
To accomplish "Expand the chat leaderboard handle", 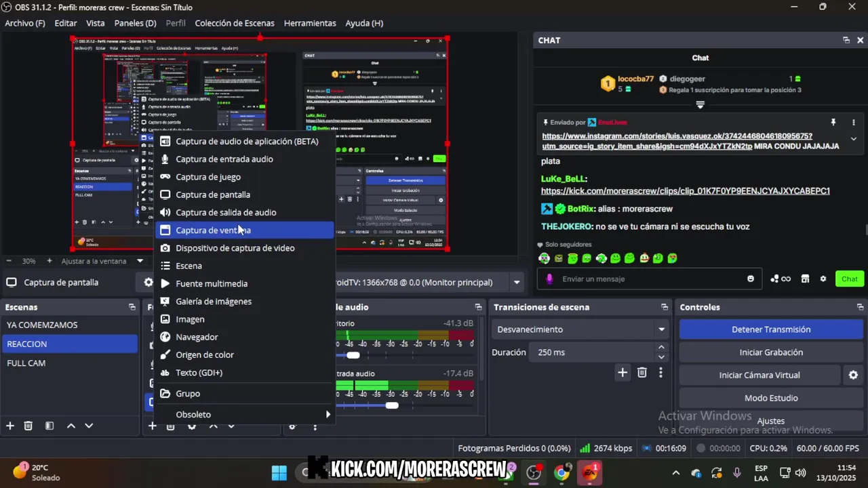I will 701,105.
